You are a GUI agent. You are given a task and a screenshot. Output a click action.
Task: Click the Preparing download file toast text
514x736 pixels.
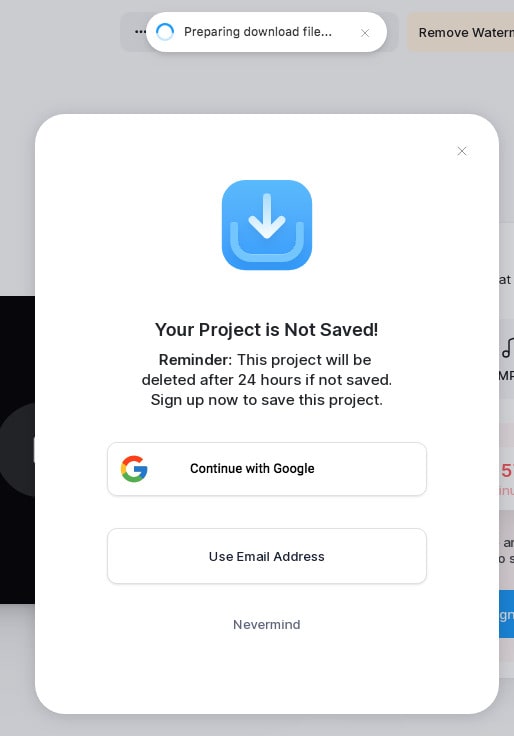click(x=258, y=32)
